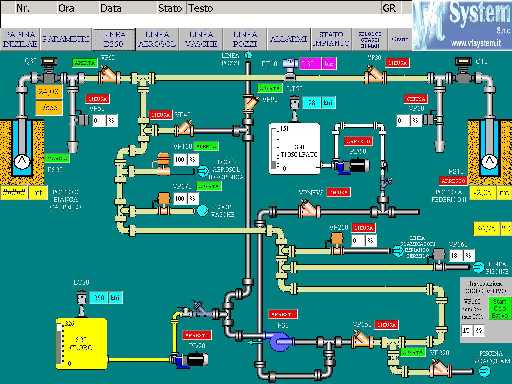This screenshot has width=512, height=384.
Task: Click the dosing pump beside the yellow tank
Action: tap(191, 360)
